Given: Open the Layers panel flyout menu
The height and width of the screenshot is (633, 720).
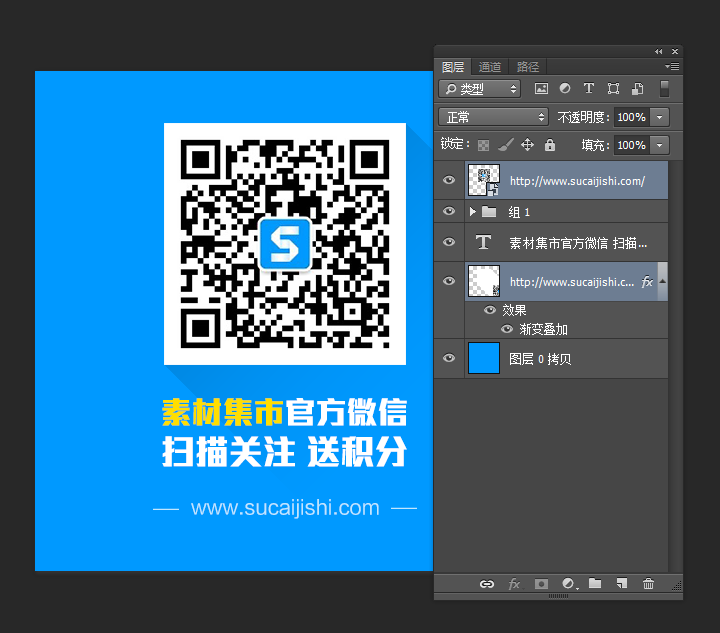Looking at the screenshot, I should pyautogui.click(x=672, y=67).
